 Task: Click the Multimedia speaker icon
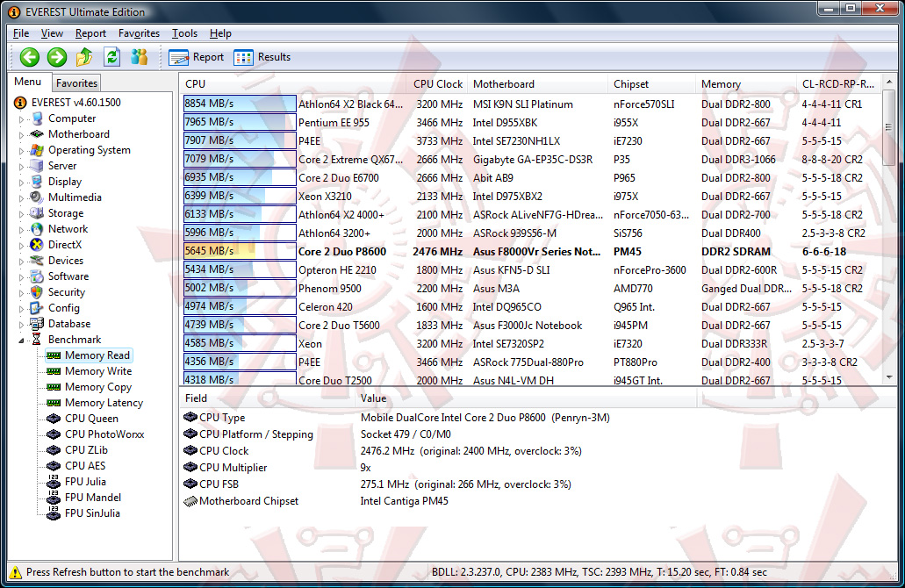tap(38, 197)
